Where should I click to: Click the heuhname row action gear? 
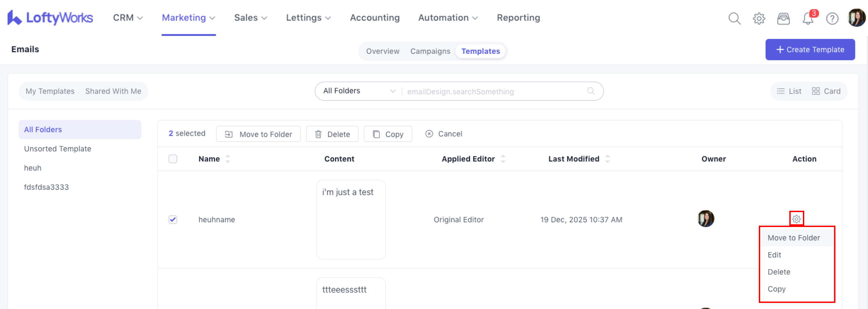coord(796,219)
